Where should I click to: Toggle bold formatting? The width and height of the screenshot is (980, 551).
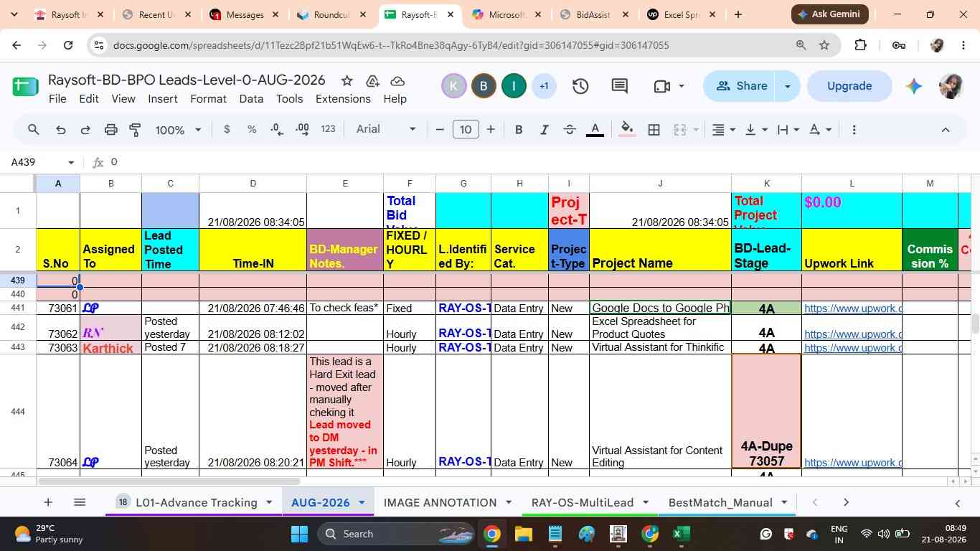(x=519, y=130)
